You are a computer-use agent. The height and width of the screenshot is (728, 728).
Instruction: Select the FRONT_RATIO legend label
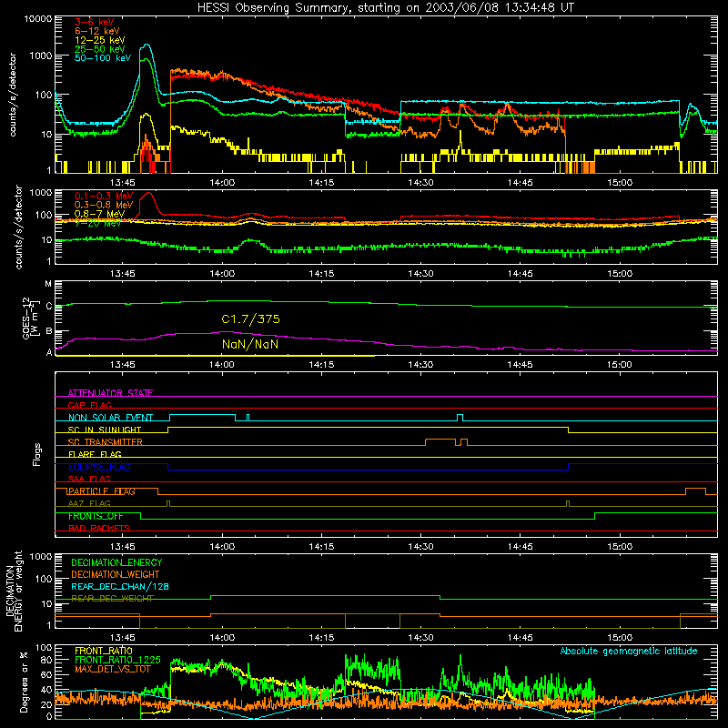pyautogui.click(x=104, y=651)
